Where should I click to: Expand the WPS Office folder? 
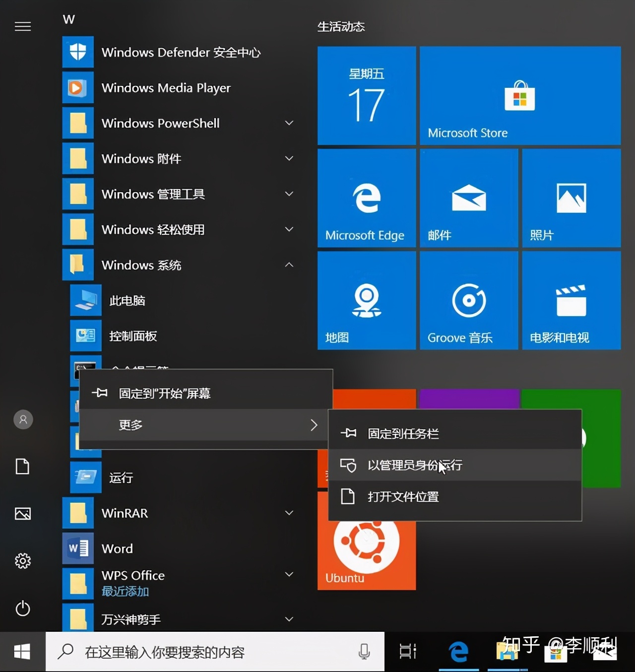pos(289,575)
